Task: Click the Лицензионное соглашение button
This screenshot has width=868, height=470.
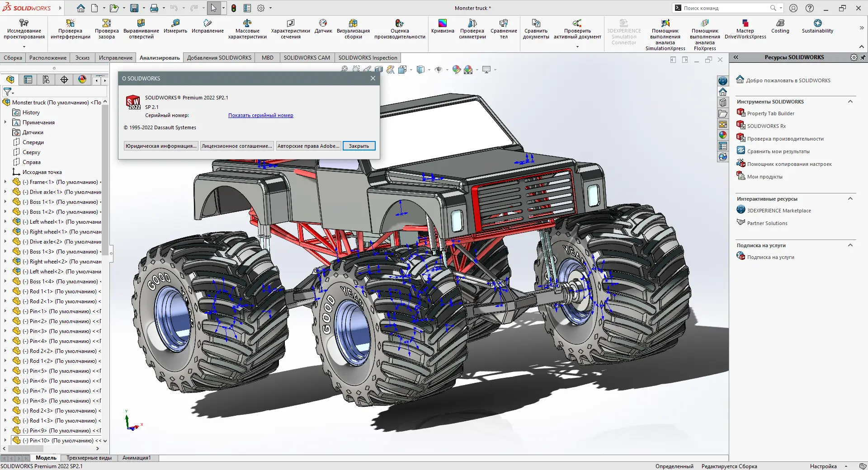Action: tap(237, 146)
